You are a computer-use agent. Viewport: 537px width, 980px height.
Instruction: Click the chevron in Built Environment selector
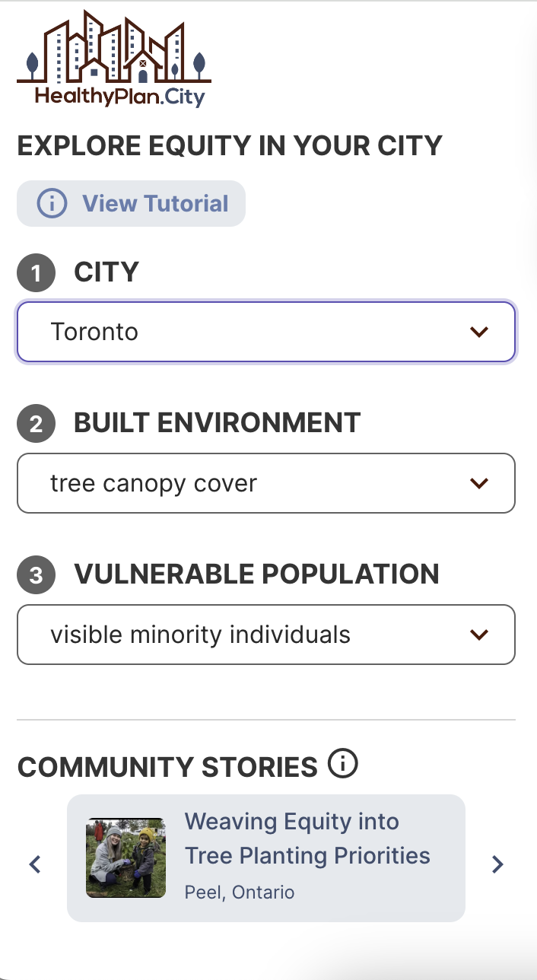pos(478,483)
